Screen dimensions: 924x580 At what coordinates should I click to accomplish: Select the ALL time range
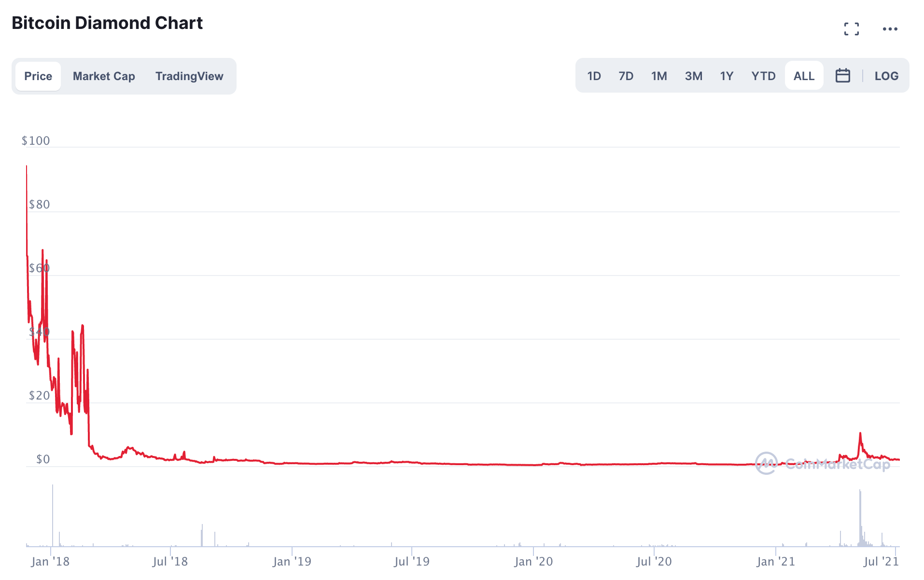click(x=804, y=76)
